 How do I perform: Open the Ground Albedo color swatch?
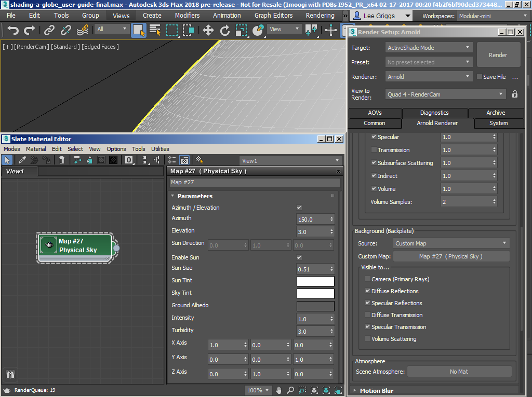tap(315, 306)
